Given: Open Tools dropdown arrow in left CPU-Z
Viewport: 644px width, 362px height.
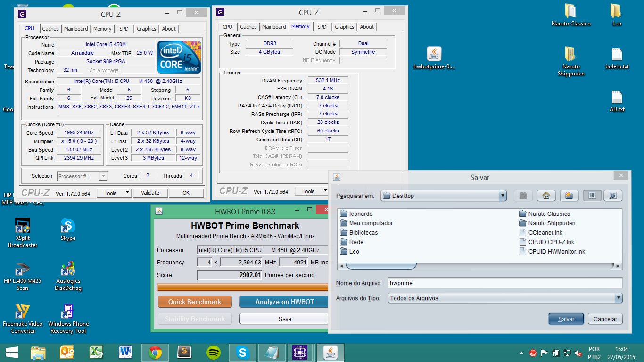Looking at the screenshot, I should click(127, 193).
